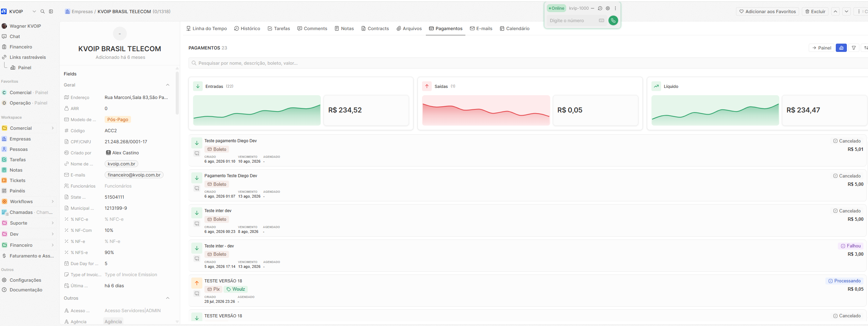The height and width of the screenshot is (326, 868).
Task: Click comment icon under Pagamento Teste Diego Dev
Action: click(x=197, y=188)
